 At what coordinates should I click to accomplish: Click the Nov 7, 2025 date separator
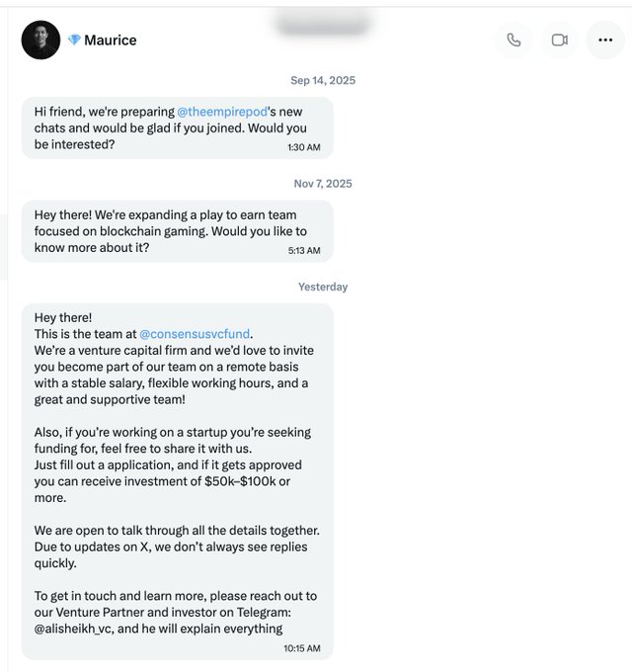click(x=323, y=184)
